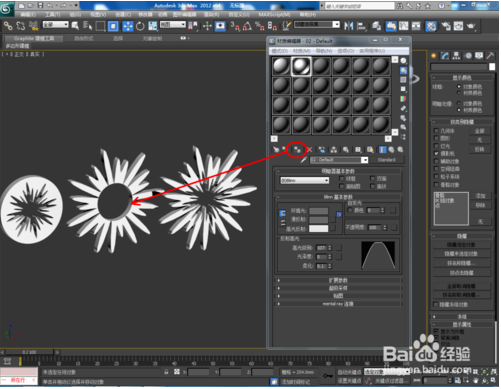Viewport: 501px width, 389px height.
Task: Open the Layer Manager
Action: [377, 26]
